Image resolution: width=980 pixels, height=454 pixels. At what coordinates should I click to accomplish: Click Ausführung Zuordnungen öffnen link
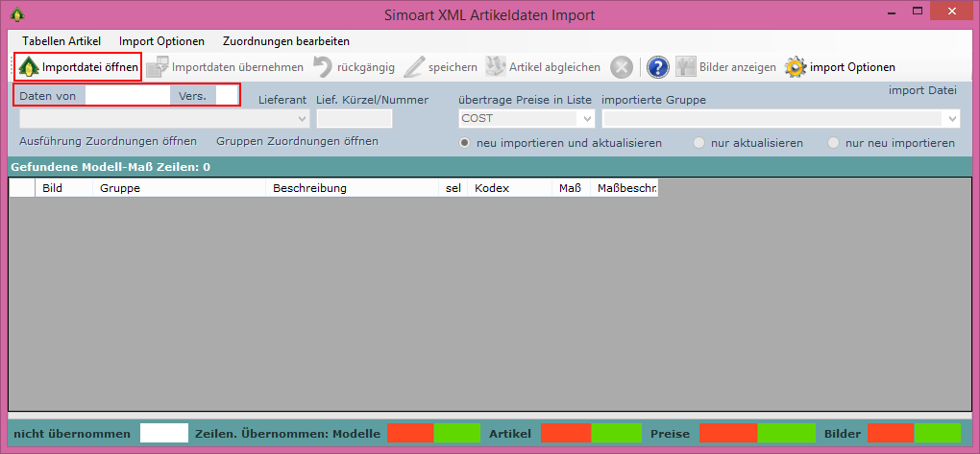(109, 141)
